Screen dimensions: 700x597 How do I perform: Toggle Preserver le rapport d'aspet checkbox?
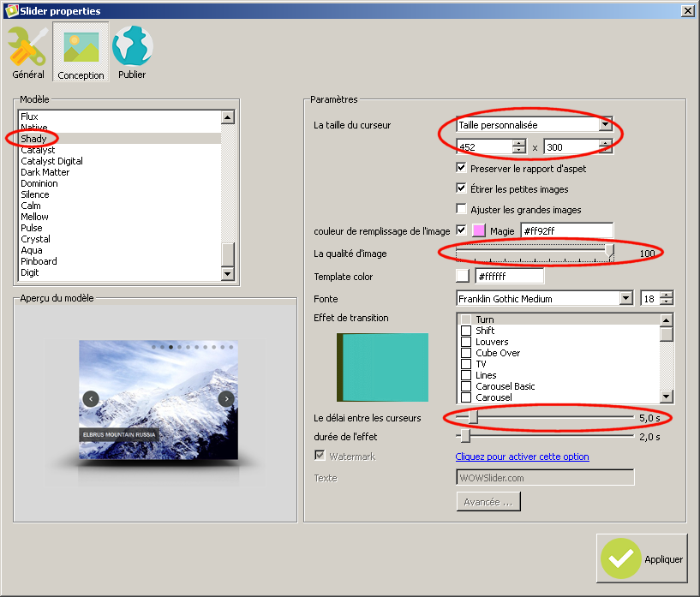point(461,168)
